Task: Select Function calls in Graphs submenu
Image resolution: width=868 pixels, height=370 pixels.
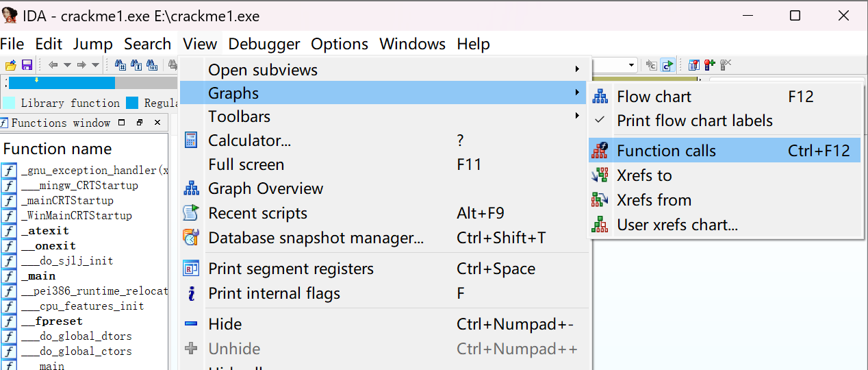Action: pos(725,151)
